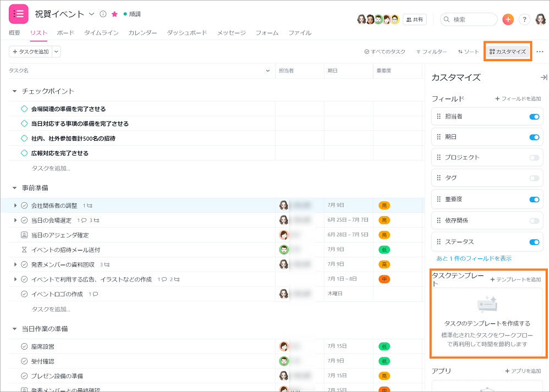
Task: Mark 座席設営 task complete
Action: (24, 346)
